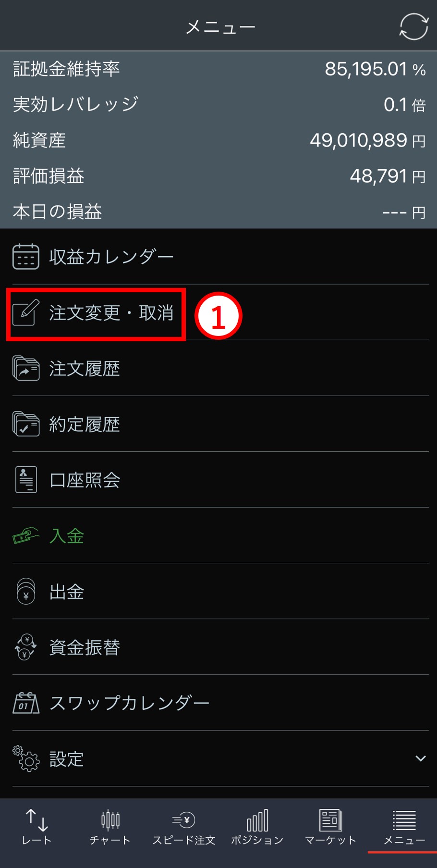
Task: Select the 注文変更・取消 text label
Action: [x=111, y=313]
